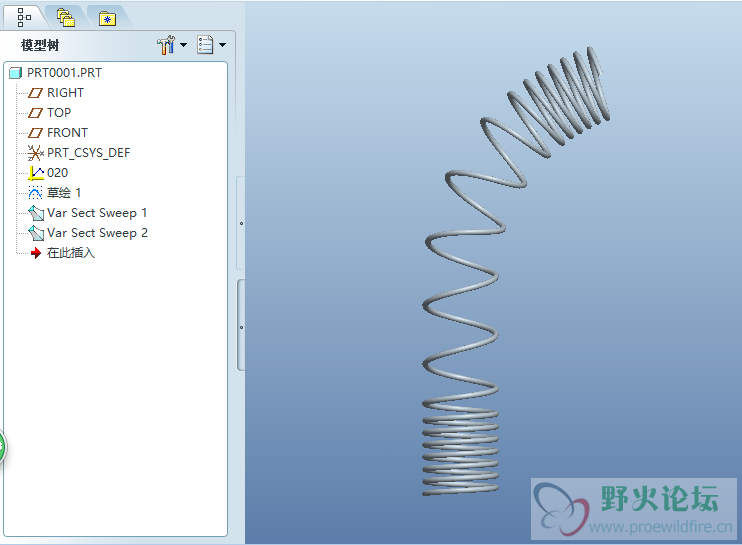Select the 草绘 1 sketch feature
Image resolution: width=742 pixels, height=545 pixels.
point(64,193)
